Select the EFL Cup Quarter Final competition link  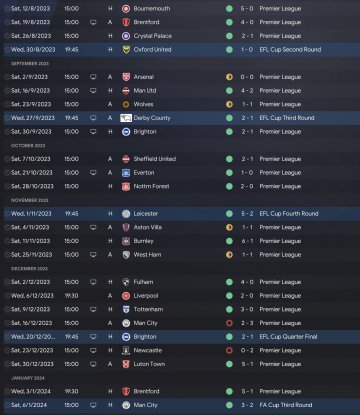coord(288,337)
